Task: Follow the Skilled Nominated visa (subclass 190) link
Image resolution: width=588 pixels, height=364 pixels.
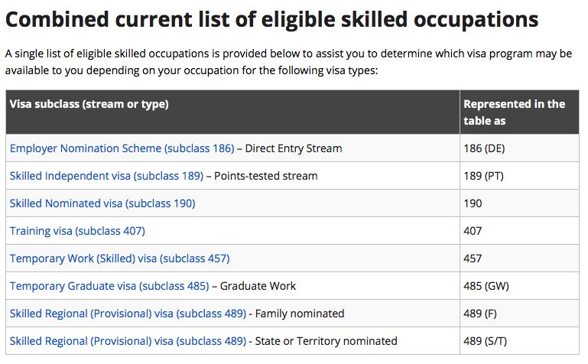Action: (x=102, y=203)
